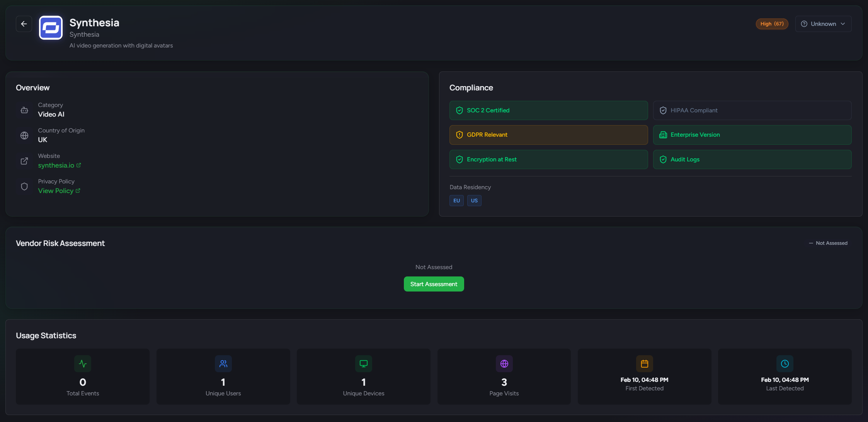The width and height of the screenshot is (868, 422).
Task: Click the monitor icon above Unique Devices
Action: tap(363, 363)
